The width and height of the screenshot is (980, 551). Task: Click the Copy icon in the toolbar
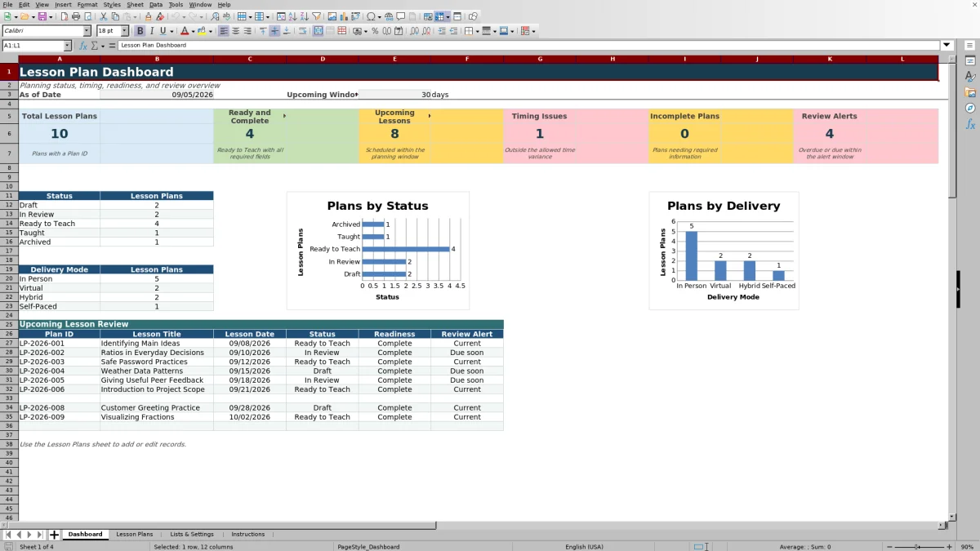tap(115, 16)
